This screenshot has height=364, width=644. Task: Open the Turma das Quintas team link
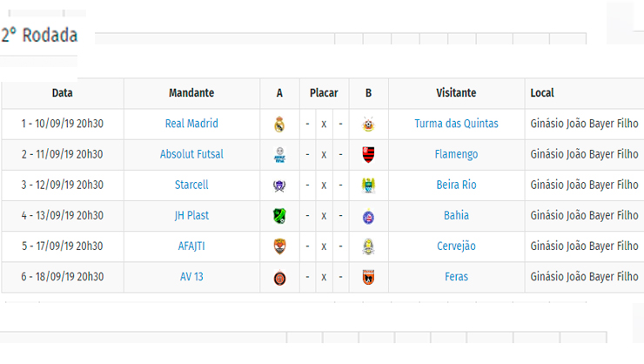pyautogui.click(x=456, y=124)
